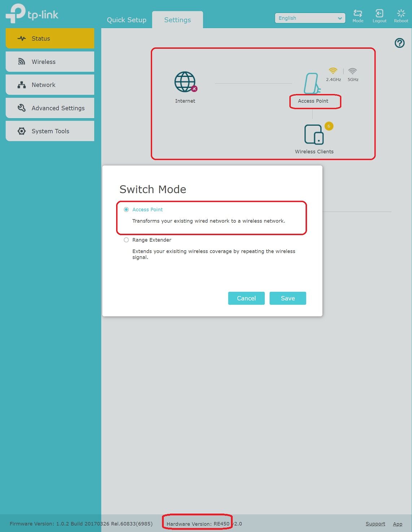412x532 pixels.
Task: Click the 'Extends your exisiting wireless coverage' description
Action: [x=214, y=254]
